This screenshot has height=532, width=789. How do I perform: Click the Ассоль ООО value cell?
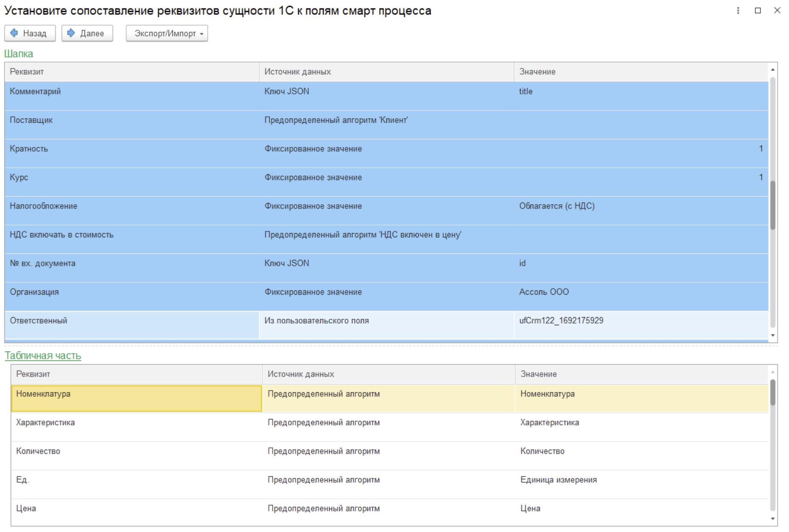click(x=641, y=297)
